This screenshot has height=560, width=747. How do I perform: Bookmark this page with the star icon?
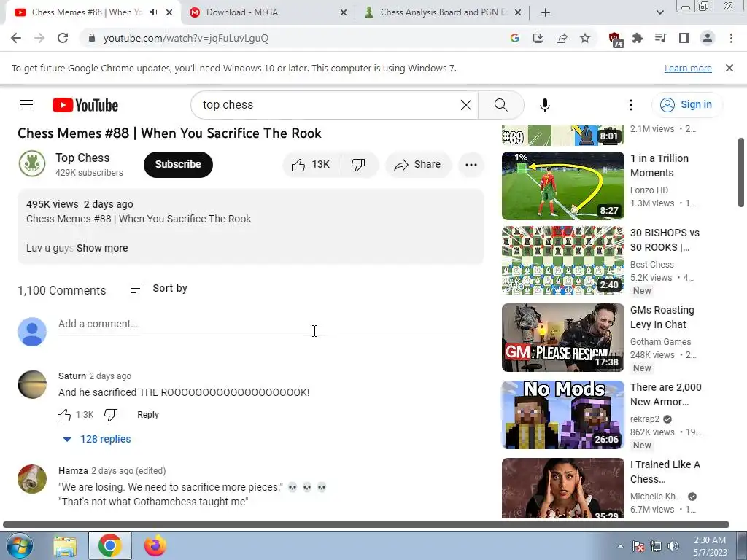(585, 38)
